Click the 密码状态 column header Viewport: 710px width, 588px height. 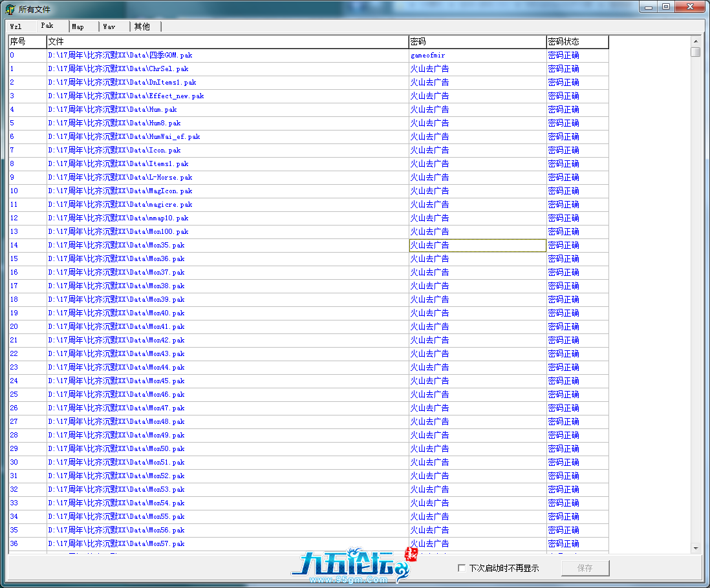coord(578,41)
